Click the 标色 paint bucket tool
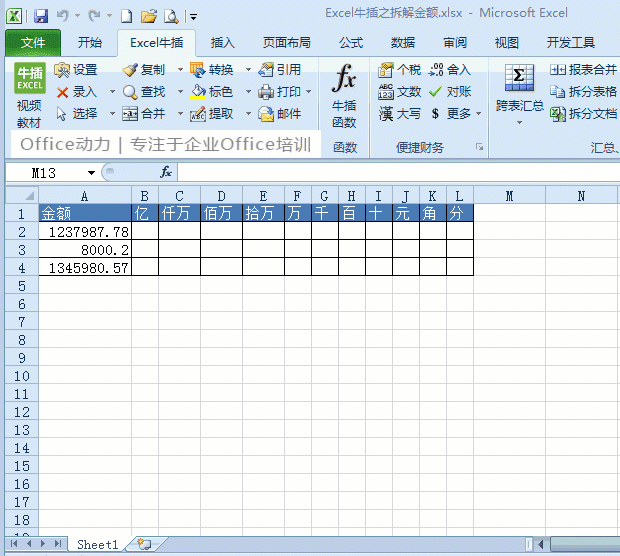This screenshot has height=556, width=620. click(212, 92)
